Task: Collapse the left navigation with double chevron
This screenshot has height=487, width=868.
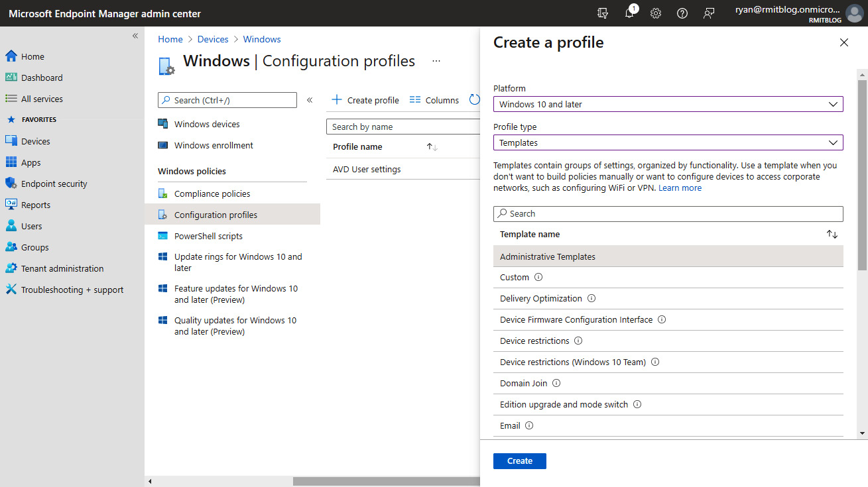Action: click(x=135, y=36)
